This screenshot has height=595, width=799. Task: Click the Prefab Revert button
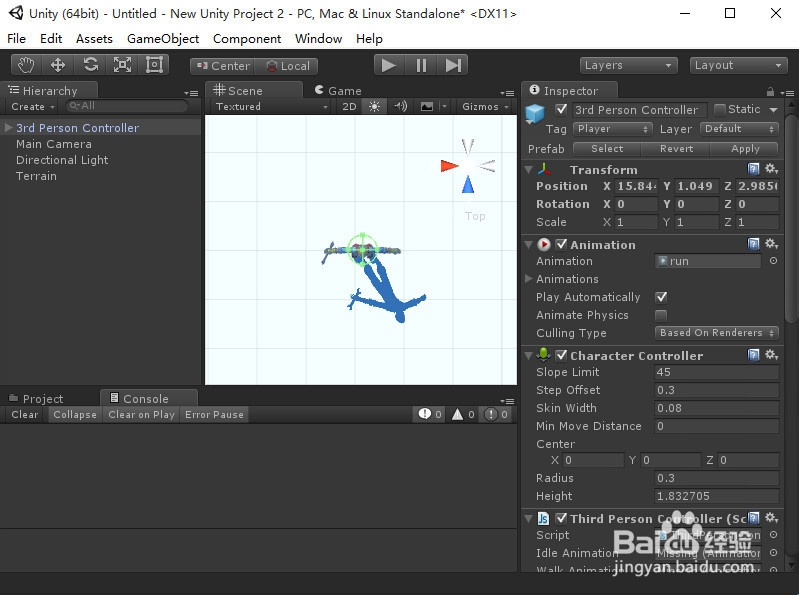(676, 149)
